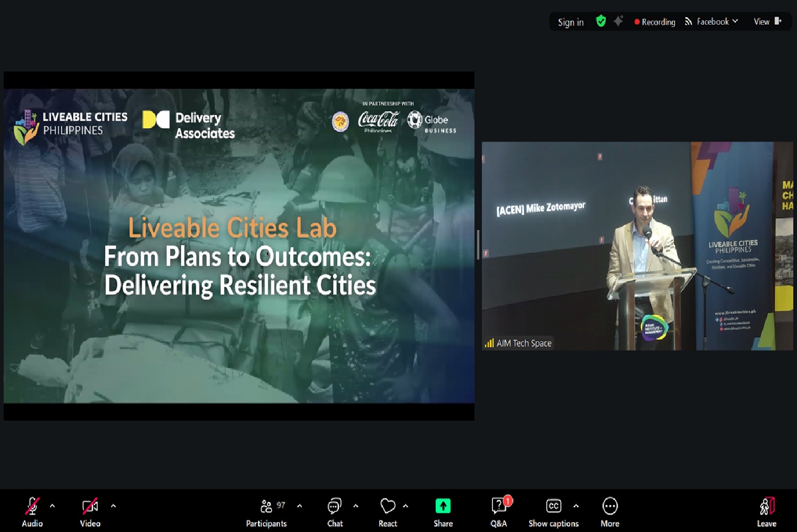
Task: Select the AIM Tech Space speaker video
Action: coord(637,245)
